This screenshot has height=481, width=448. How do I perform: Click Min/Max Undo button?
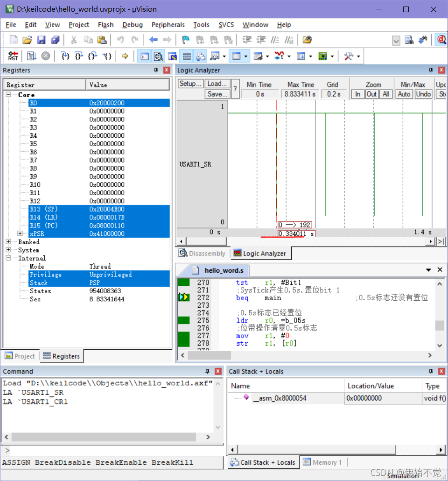[423, 94]
